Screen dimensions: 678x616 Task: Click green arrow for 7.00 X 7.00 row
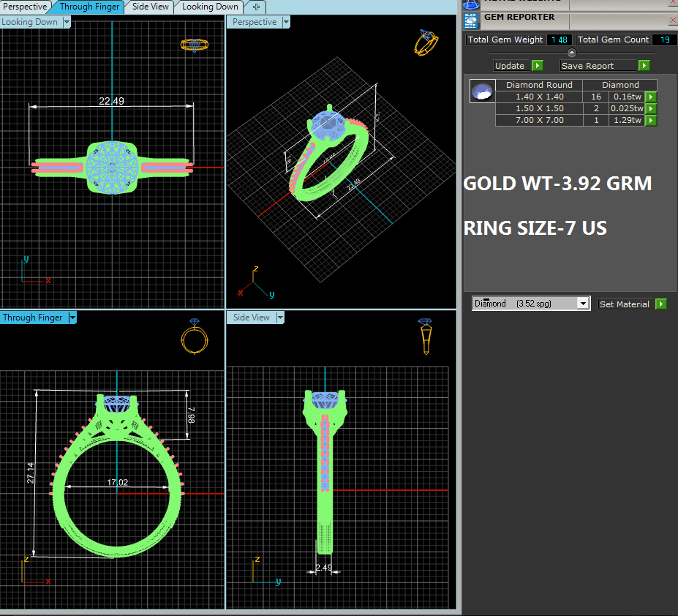[650, 120]
